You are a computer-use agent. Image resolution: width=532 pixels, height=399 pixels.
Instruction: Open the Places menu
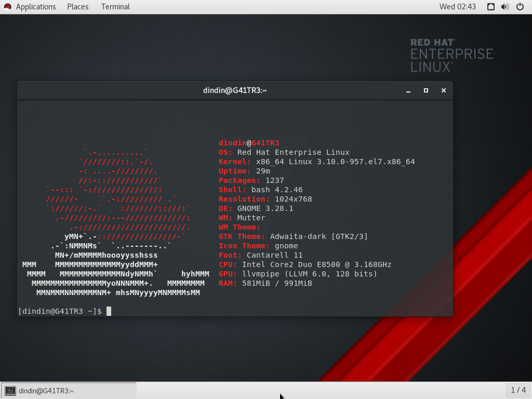click(x=78, y=7)
